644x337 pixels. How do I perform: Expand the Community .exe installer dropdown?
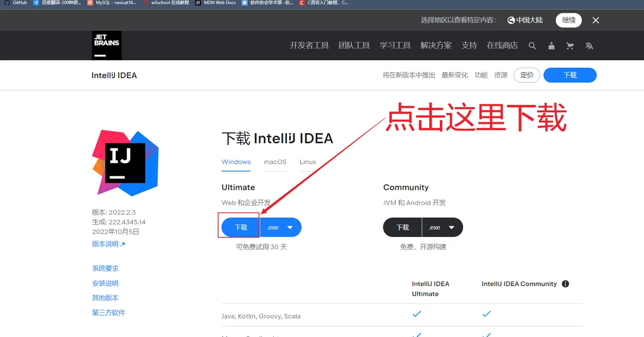coord(442,228)
